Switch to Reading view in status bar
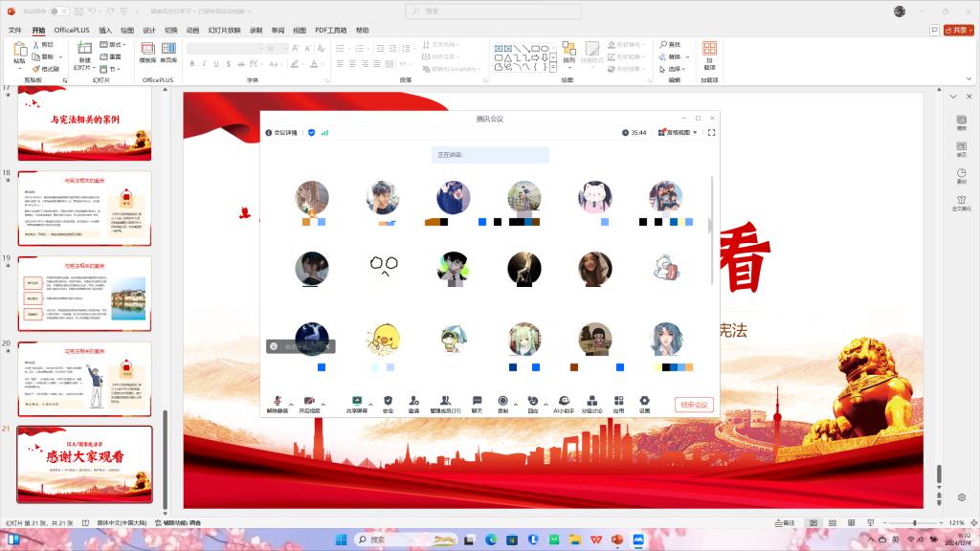 [851, 523]
